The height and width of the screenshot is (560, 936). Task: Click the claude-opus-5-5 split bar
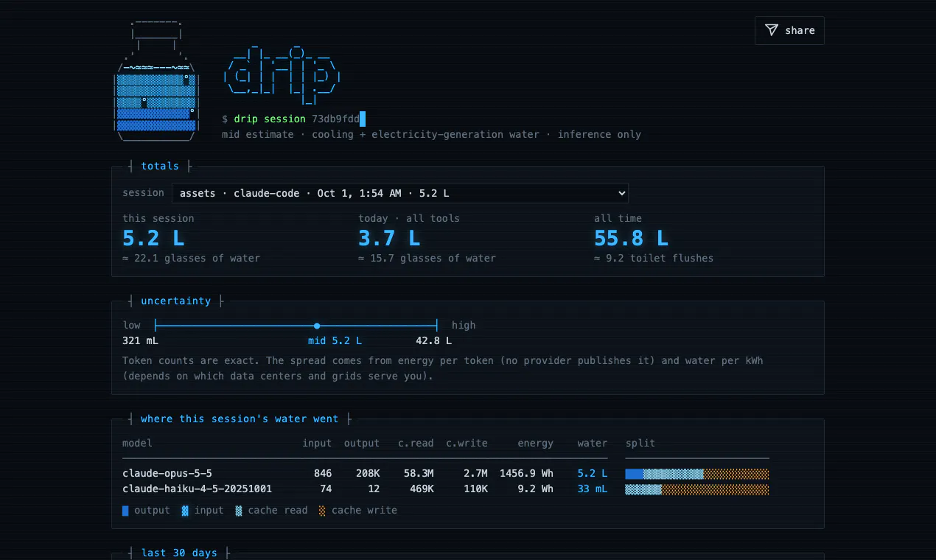[697, 474]
